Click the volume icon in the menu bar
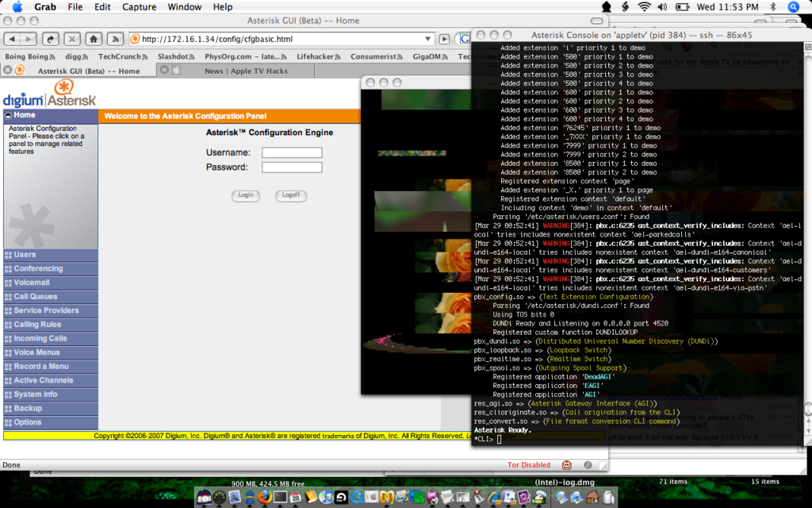 pos(663,7)
